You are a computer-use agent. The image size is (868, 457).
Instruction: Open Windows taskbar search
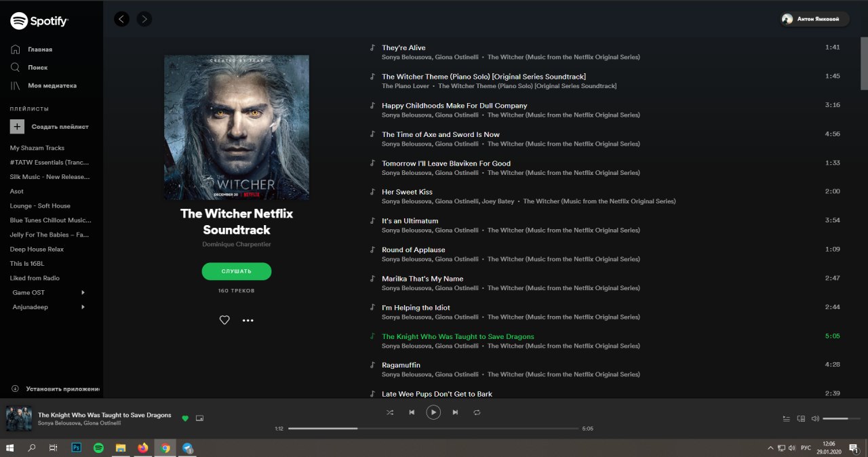(x=31, y=448)
